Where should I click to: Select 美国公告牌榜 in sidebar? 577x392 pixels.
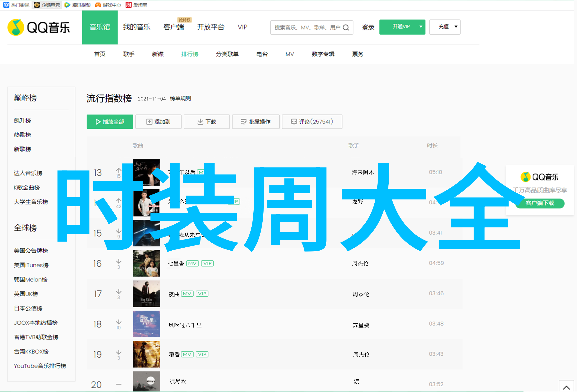(x=31, y=251)
